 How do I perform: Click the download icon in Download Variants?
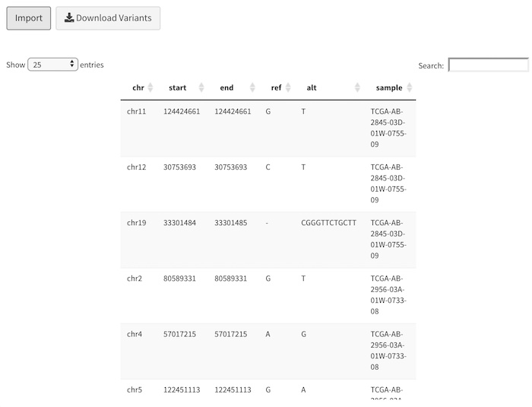tap(69, 17)
